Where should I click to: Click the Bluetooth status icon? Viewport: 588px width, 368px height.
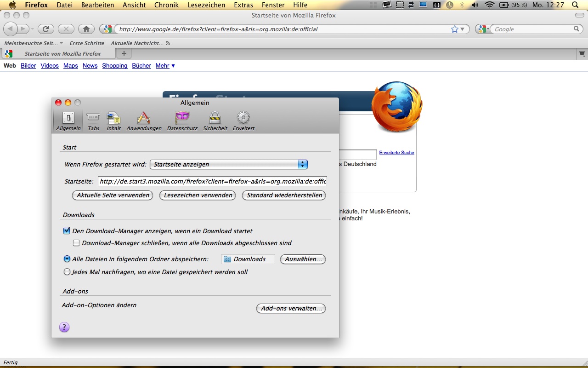[x=462, y=5]
